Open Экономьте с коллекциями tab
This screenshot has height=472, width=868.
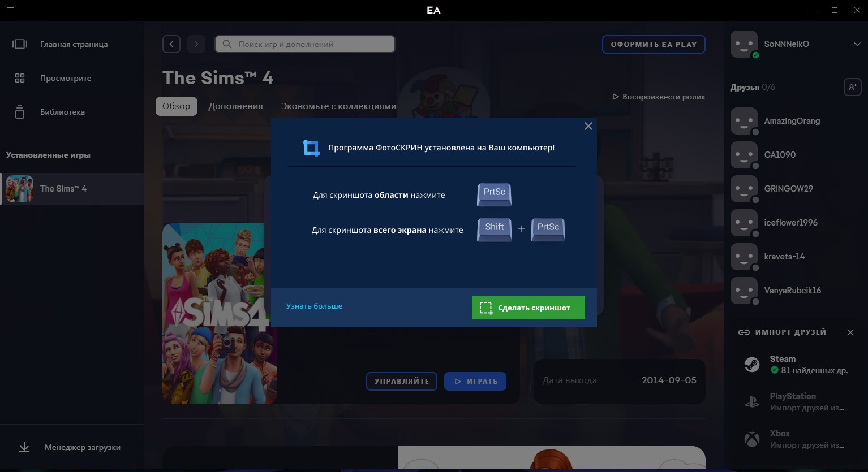click(x=338, y=106)
